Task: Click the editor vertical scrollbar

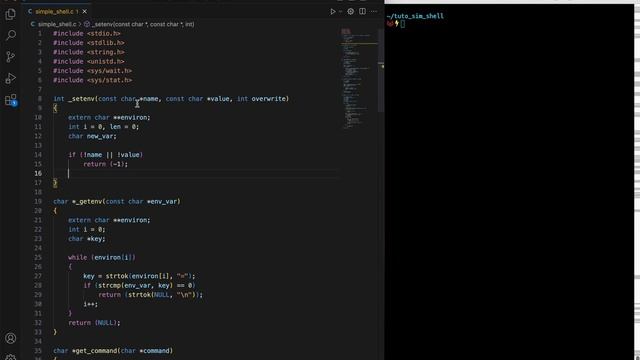Action: pos(381,70)
